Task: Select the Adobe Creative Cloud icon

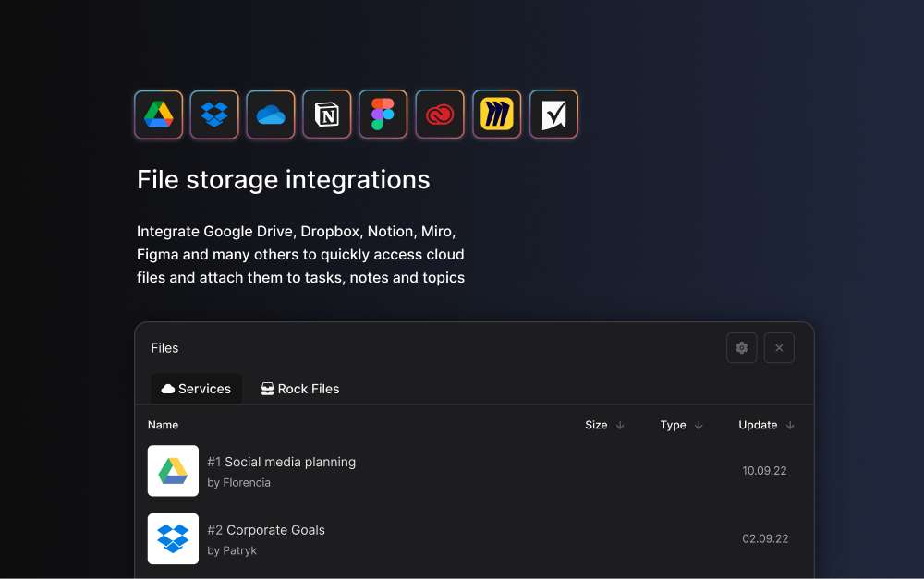Action: 440,115
